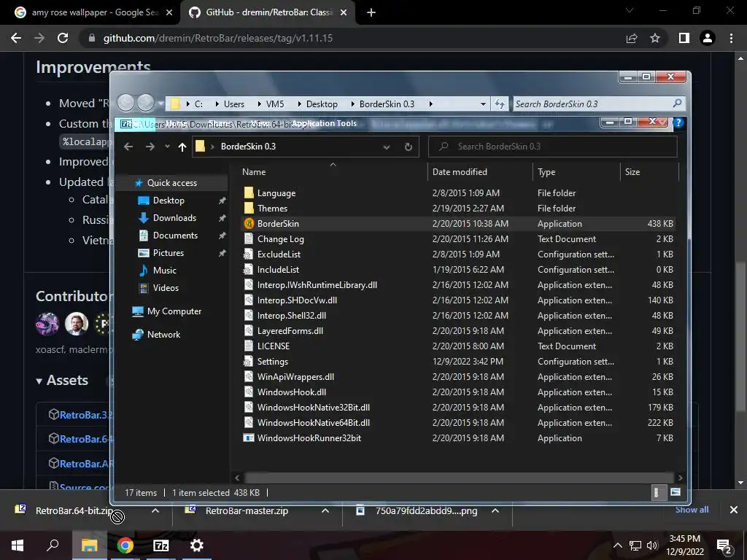The image size is (747, 560).
Task: Open the notification center icon
Action: (x=724, y=546)
